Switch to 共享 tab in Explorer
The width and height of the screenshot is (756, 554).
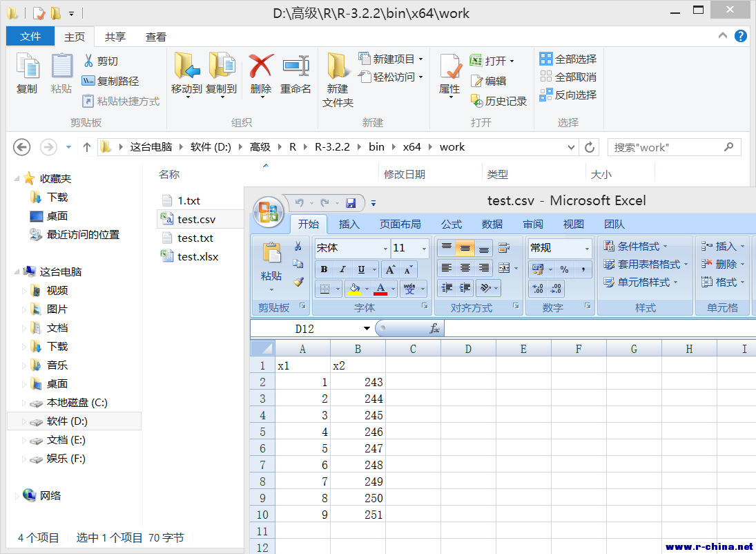[115, 37]
